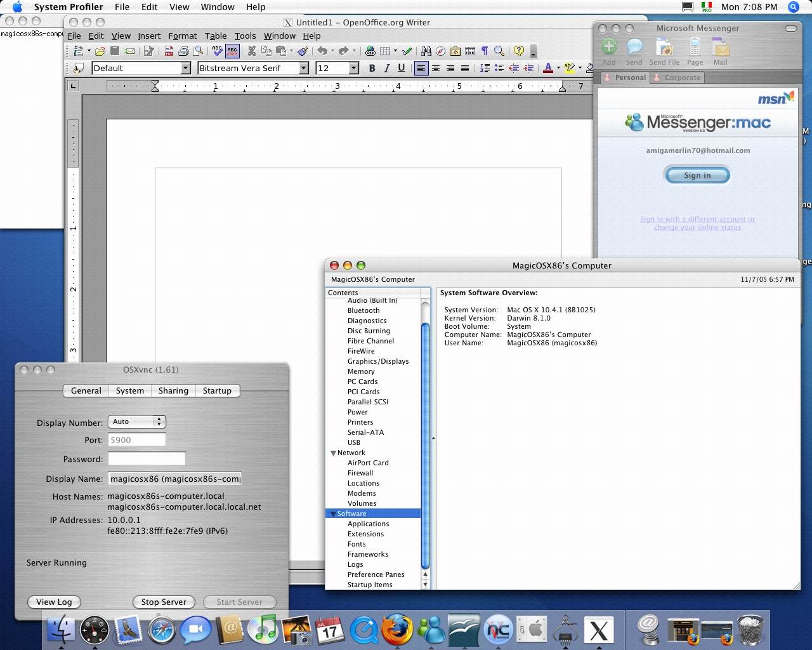
Task: Open the Display Number popup menu
Action: point(137,421)
